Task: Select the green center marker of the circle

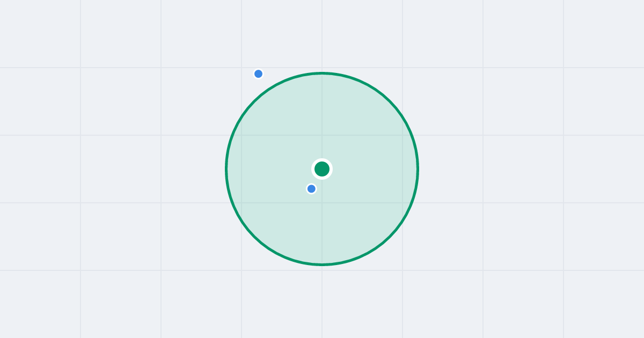Action: coord(322,169)
